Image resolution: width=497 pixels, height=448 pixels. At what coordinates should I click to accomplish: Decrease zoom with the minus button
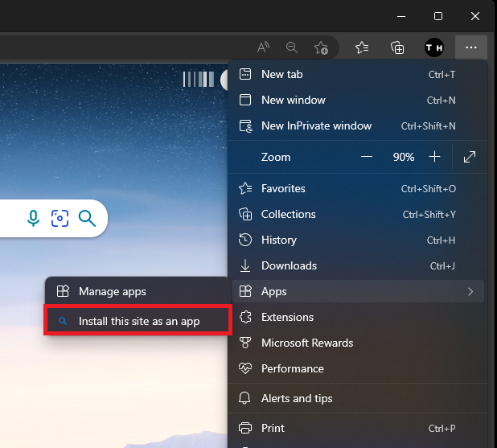pos(367,157)
